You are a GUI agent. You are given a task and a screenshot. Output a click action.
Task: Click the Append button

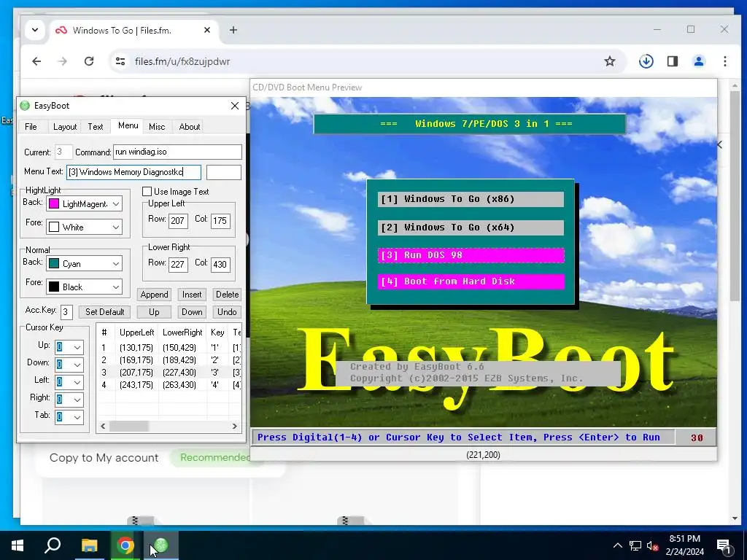tap(154, 295)
